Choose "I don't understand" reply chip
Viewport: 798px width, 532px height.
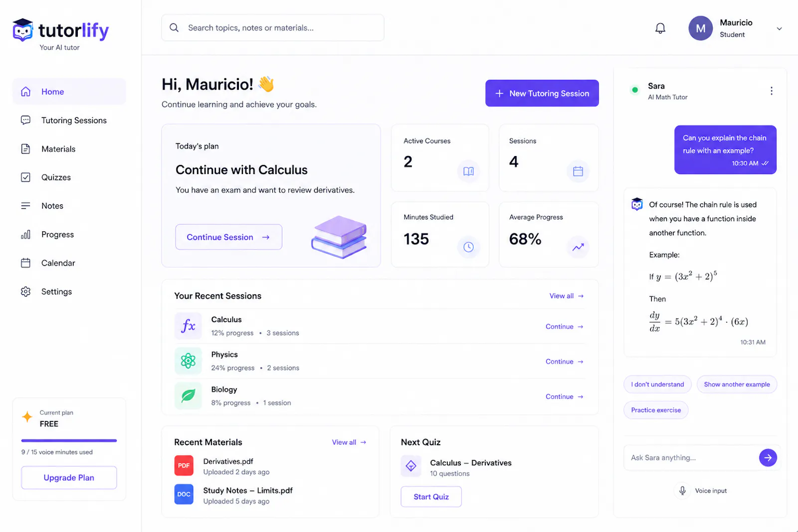pyautogui.click(x=657, y=384)
